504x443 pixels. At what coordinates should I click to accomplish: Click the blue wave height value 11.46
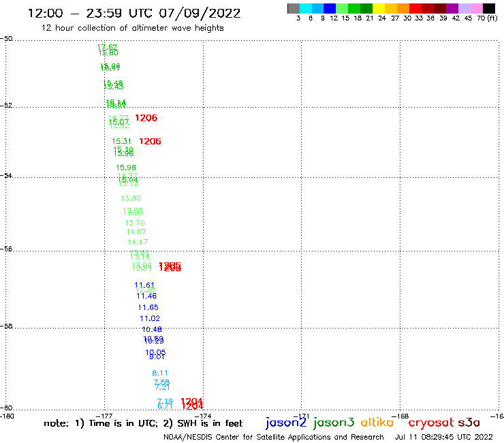[146, 296]
